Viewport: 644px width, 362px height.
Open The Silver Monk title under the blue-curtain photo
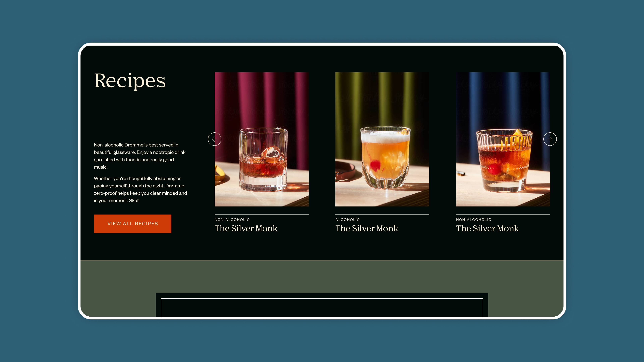click(487, 228)
